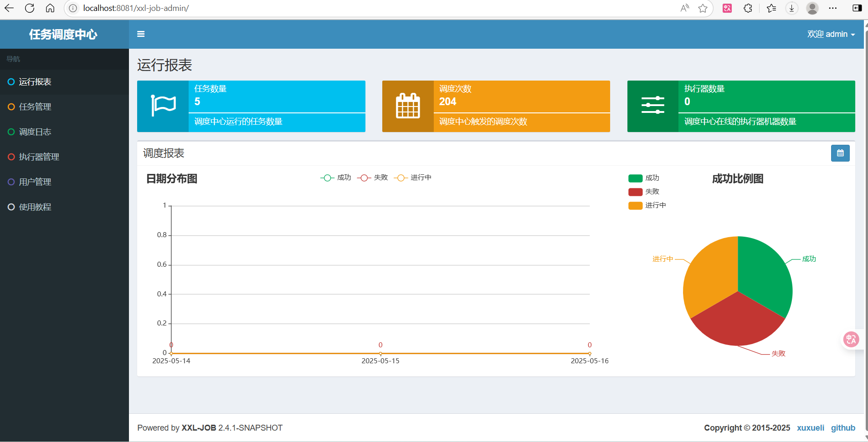Open the translate extension icon in toolbar
This screenshot has width=868, height=442.
(x=727, y=8)
